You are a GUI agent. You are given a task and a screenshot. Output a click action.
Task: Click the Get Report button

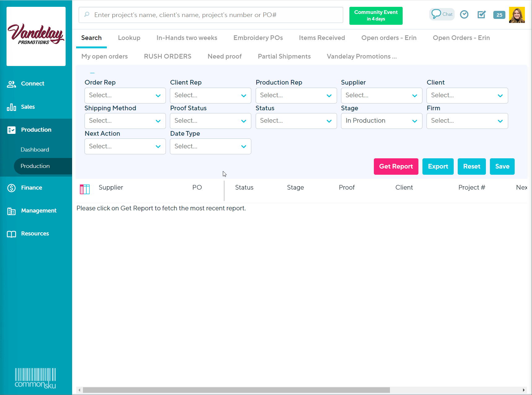pyautogui.click(x=396, y=166)
